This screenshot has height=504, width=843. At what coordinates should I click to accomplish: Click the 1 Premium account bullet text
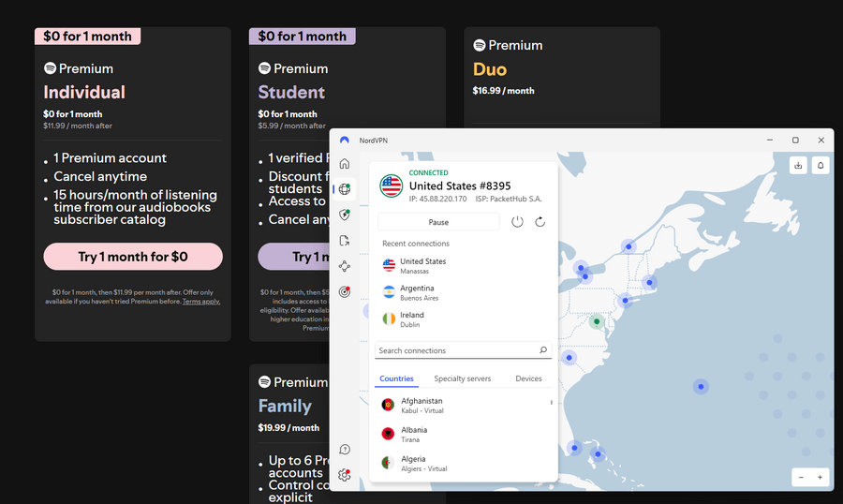[110, 158]
